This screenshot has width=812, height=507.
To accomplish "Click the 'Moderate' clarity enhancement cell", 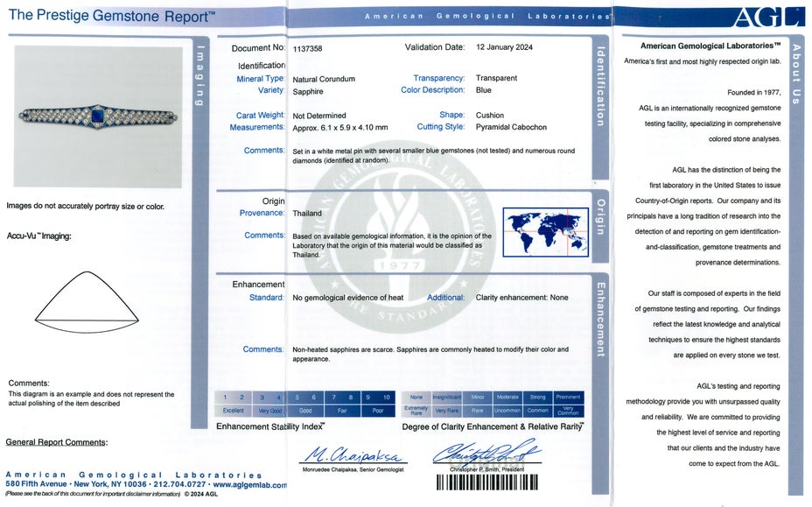I will coord(507,397).
